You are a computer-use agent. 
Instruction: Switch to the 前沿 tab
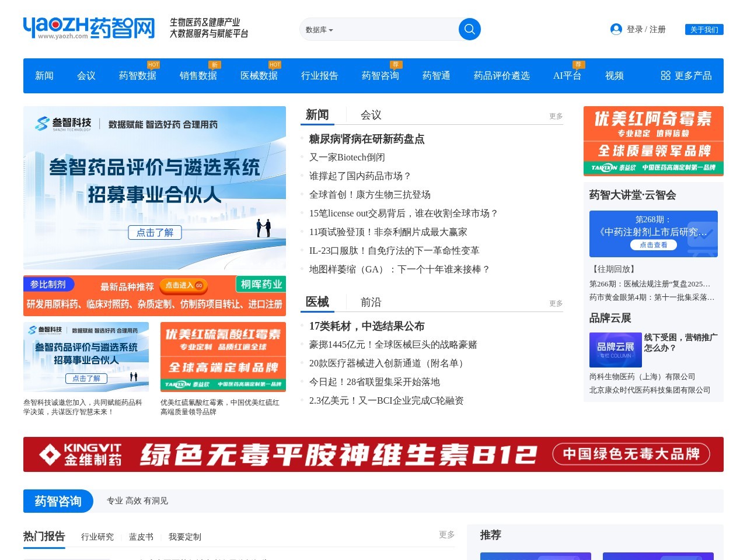370,302
